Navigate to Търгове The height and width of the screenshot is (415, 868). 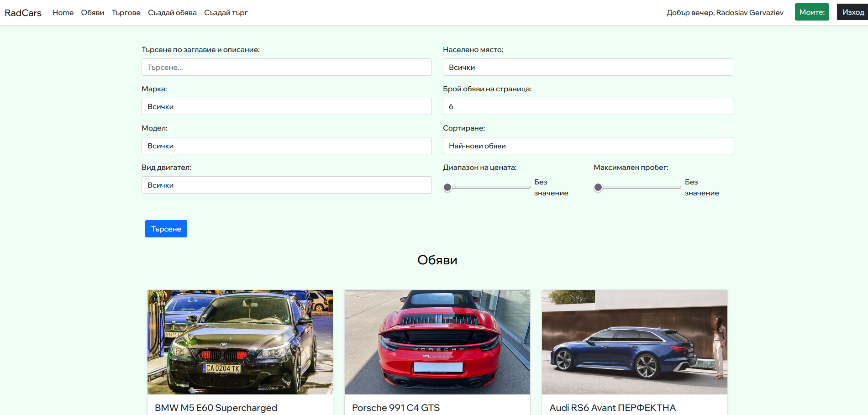coord(126,12)
